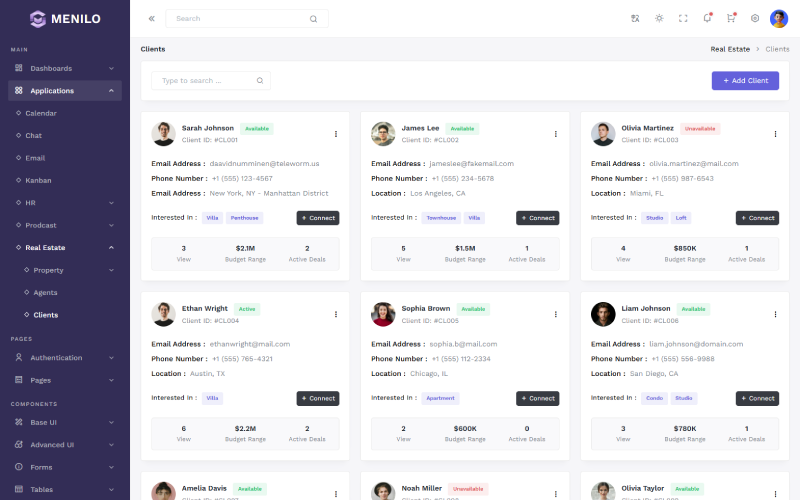
Task: Expand Base UI menu chevron
Action: [x=111, y=422]
